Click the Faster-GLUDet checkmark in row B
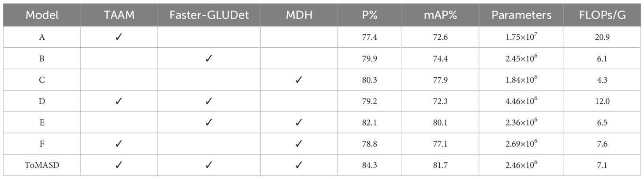The width and height of the screenshot is (644, 179). (x=209, y=59)
